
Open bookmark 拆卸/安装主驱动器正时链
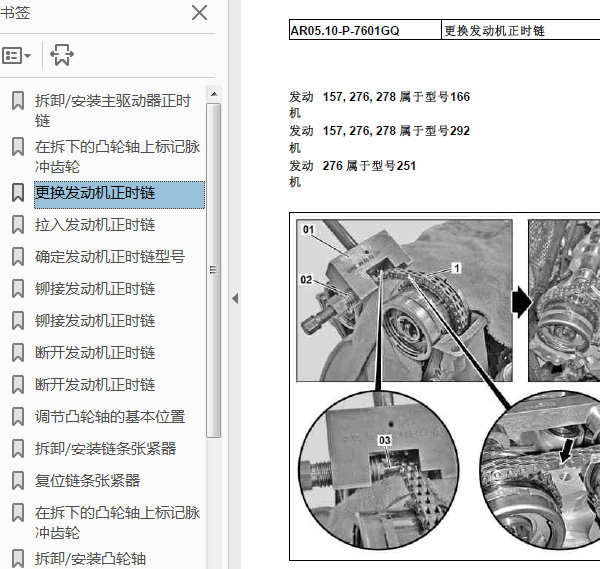point(113,111)
